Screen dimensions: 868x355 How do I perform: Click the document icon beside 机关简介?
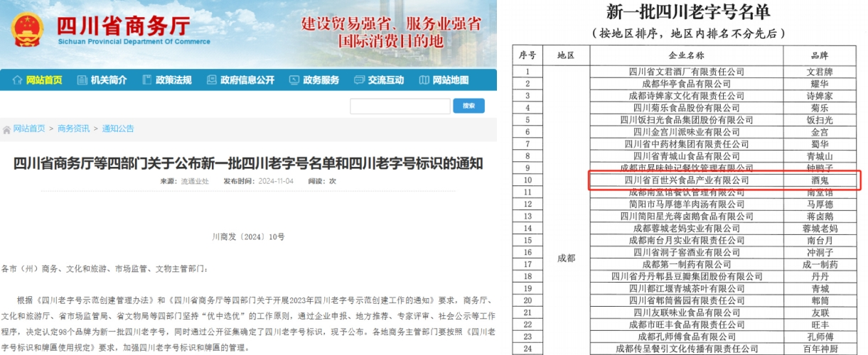82,80
